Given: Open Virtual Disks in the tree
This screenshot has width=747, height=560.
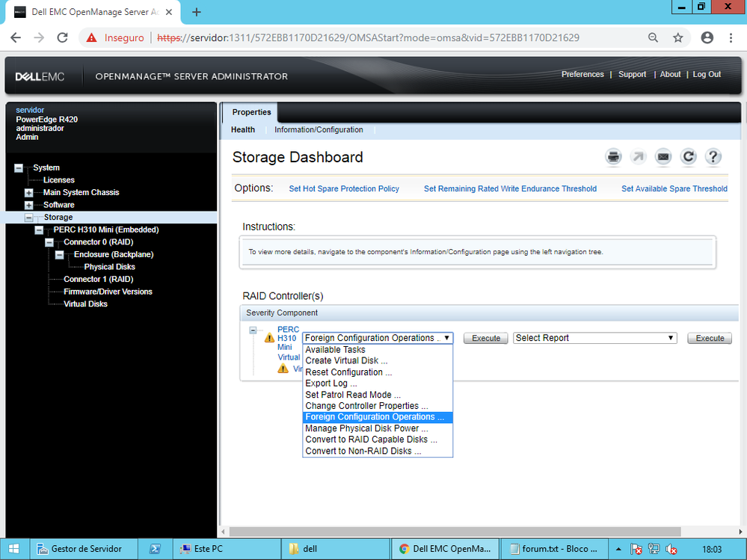Looking at the screenshot, I should click(86, 304).
